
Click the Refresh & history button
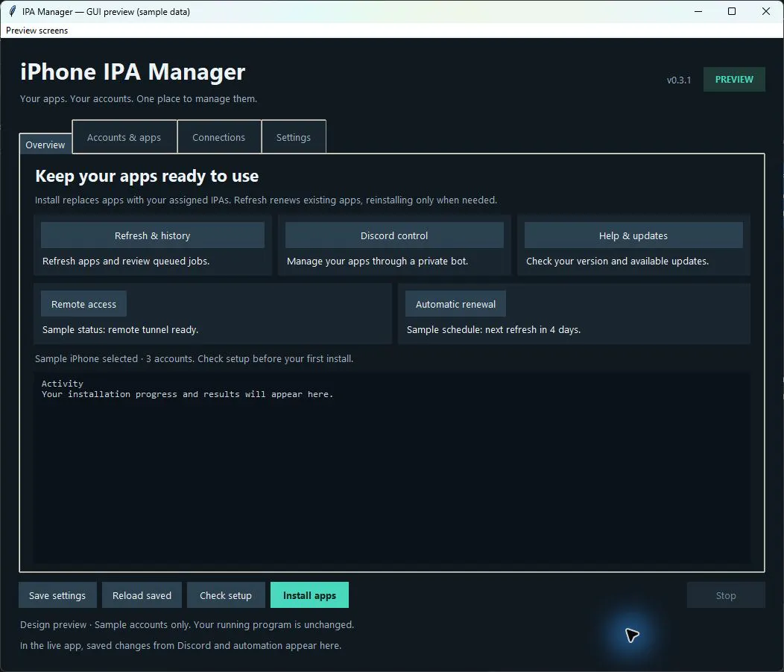point(153,235)
